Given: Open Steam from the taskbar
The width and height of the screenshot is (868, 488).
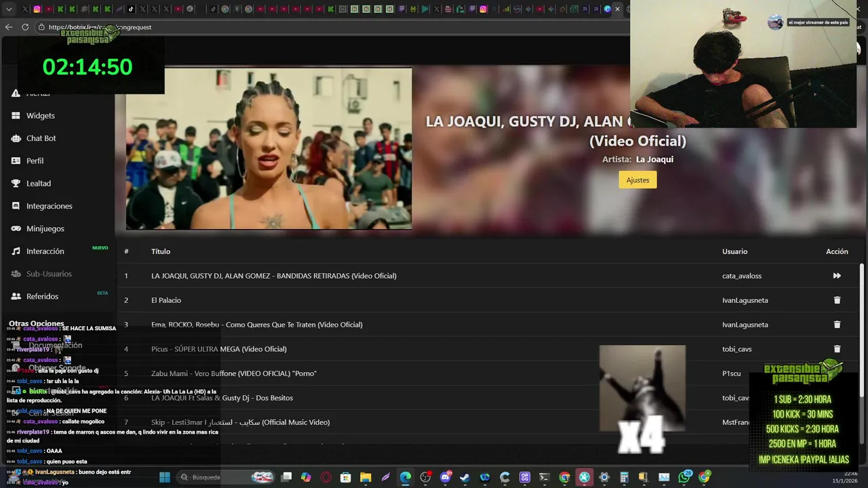Looking at the screenshot, I should [465, 477].
